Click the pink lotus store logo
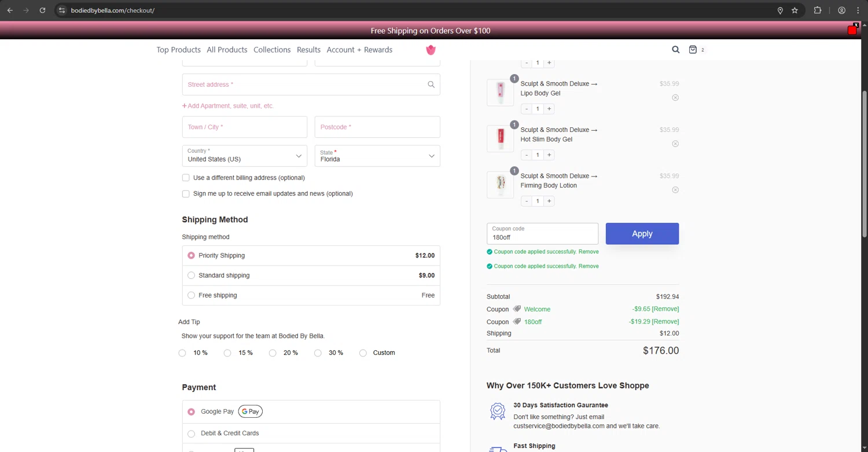 coord(431,50)
